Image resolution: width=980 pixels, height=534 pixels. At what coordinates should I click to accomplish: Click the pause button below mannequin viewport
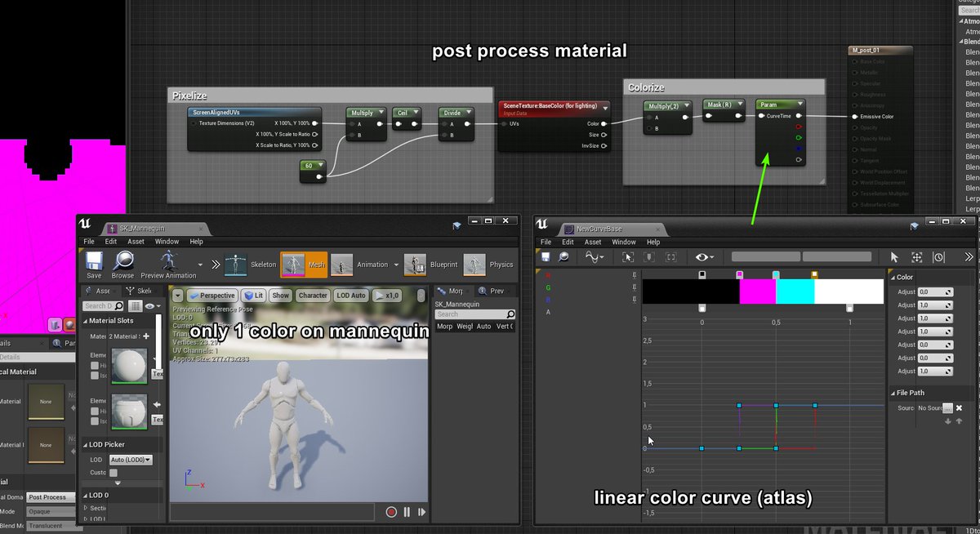pos(408,512)
